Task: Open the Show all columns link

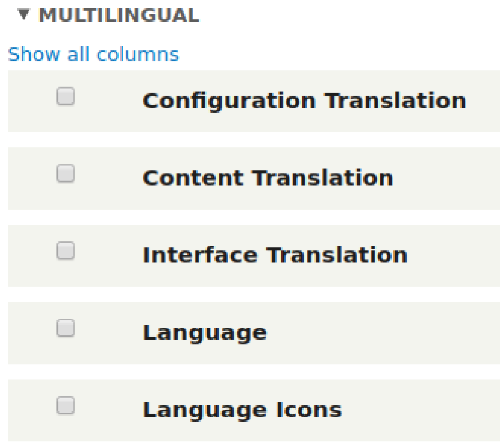Action: (x=93, y=55)
